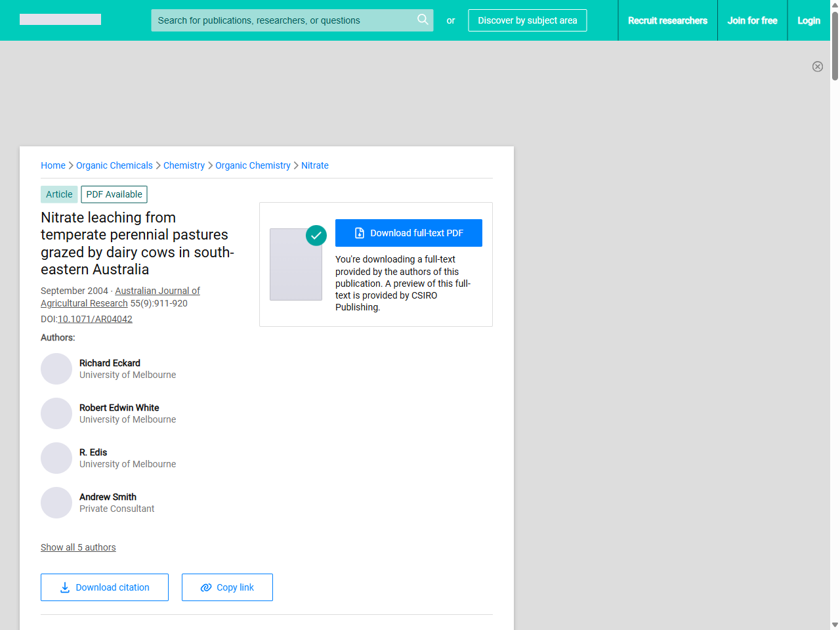The image size is (840, 630).
Task: Open the DOI 10.1071/AR04042 link
Action: (95, 319)
